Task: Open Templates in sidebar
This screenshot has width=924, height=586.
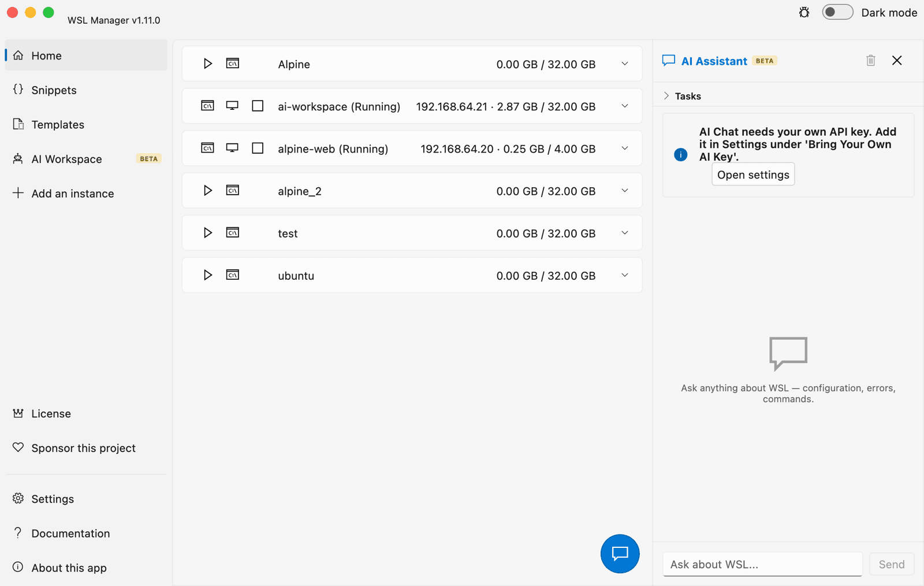Action: coord(86,124)
